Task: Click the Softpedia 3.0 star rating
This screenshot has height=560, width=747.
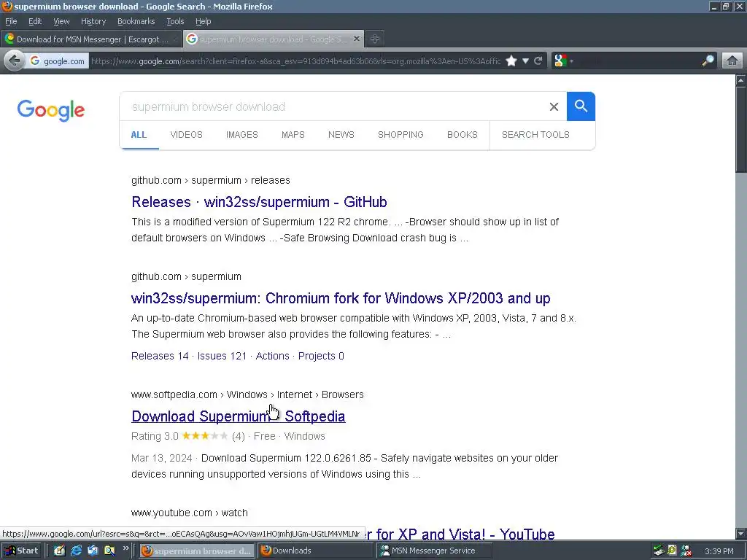Action: [205, 436]
